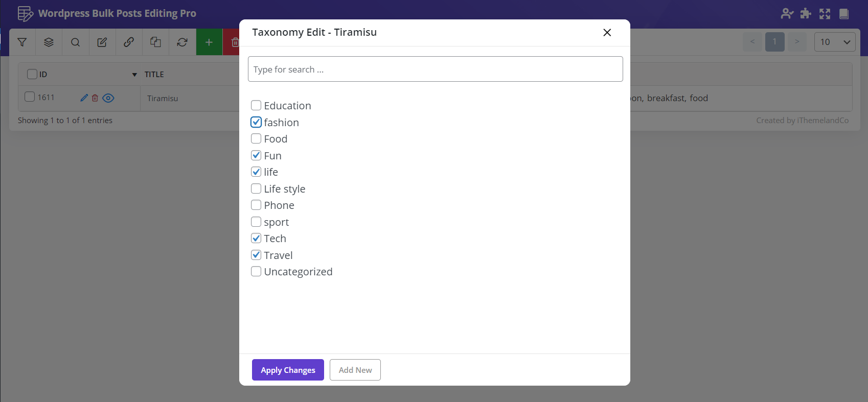Click the link chain toolbar icon
Viewport: 868px width, 402px height.
129,42
